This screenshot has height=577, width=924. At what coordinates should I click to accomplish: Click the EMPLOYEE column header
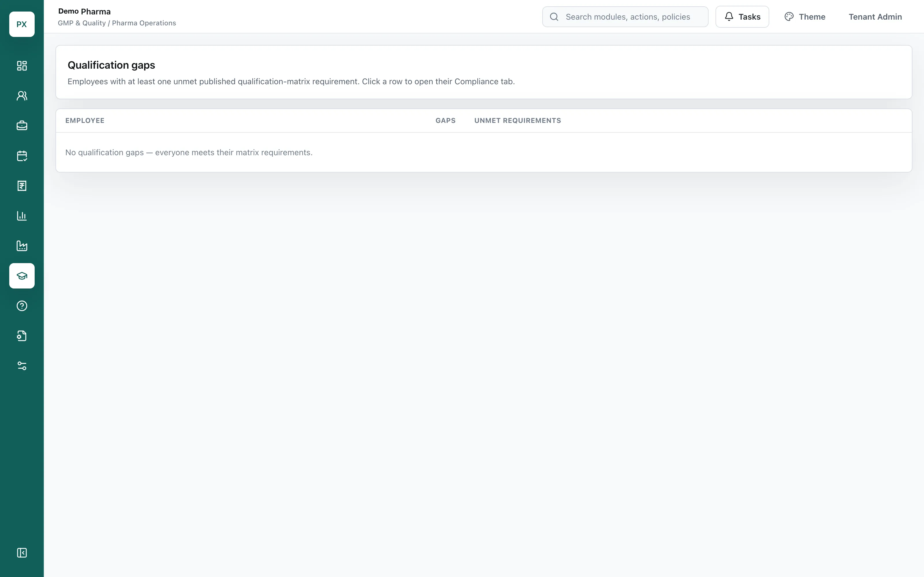coord(85,121)
